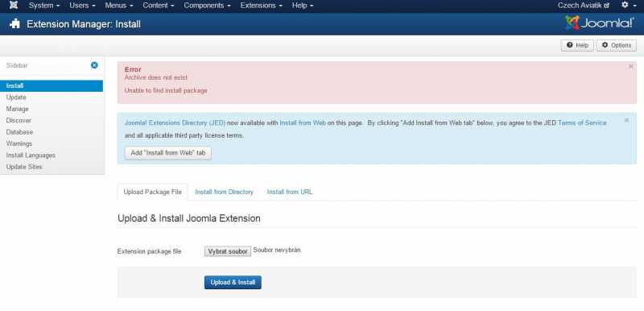
Task: Click the Soubor nevybrán file status text
Action: (276, 250)
